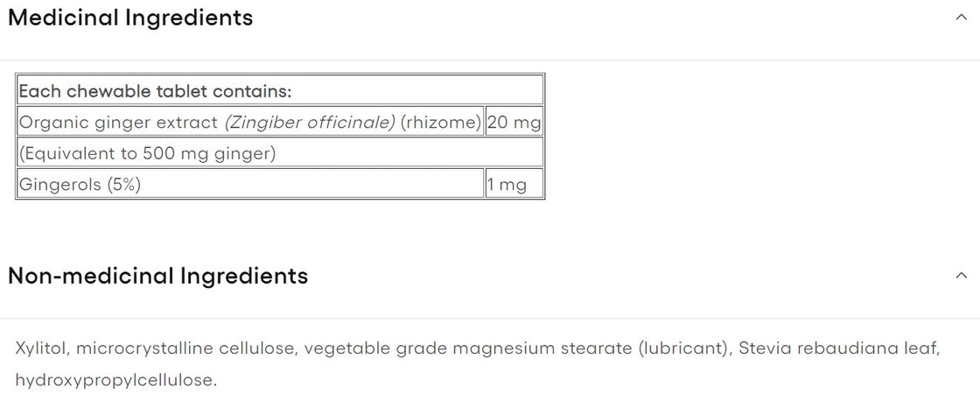
Task: Click the 'Gingerols (5%)' table cell
Action: pyautogui.click(x=80, y=184)
